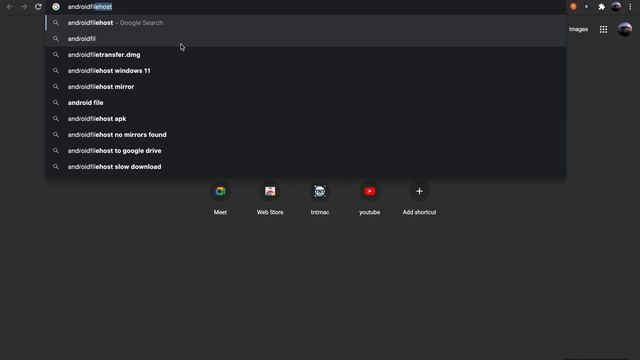Screen dimensions: 640x360
Task: Select the androidfil suggestion
Action: tap(305, 39)
